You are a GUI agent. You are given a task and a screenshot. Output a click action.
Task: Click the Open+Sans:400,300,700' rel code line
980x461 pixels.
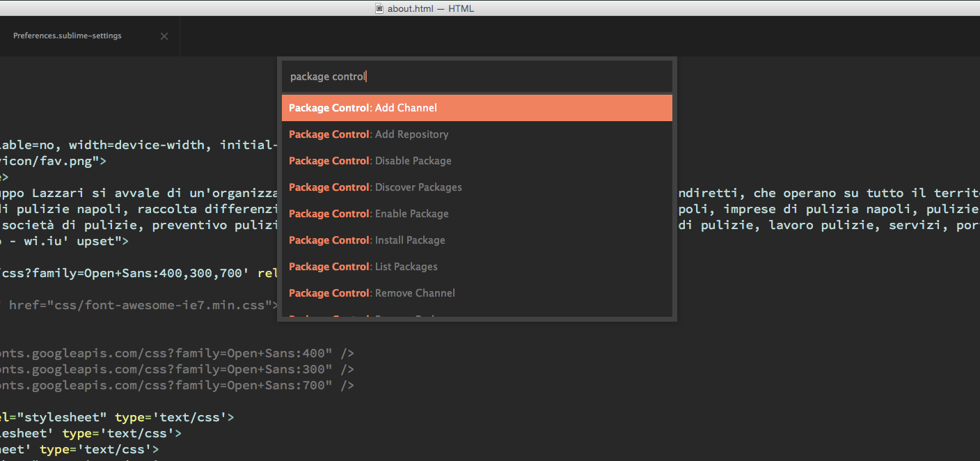139,273
